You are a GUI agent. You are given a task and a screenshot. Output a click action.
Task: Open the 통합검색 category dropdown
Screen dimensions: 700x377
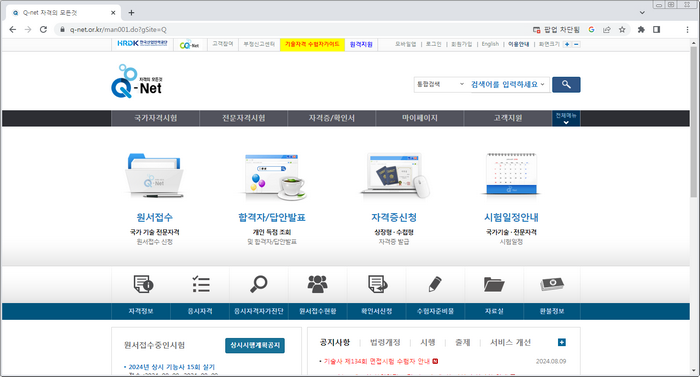[440, 84]
